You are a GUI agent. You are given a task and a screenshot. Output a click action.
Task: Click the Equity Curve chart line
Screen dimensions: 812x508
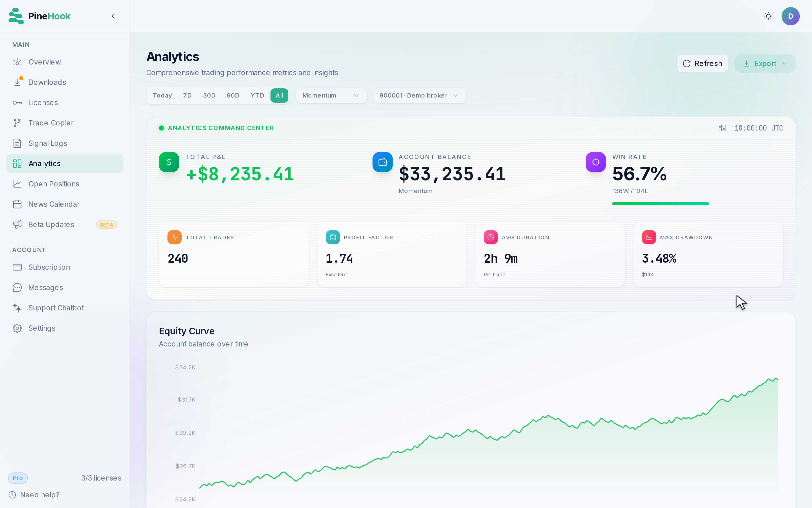point(488,433)
